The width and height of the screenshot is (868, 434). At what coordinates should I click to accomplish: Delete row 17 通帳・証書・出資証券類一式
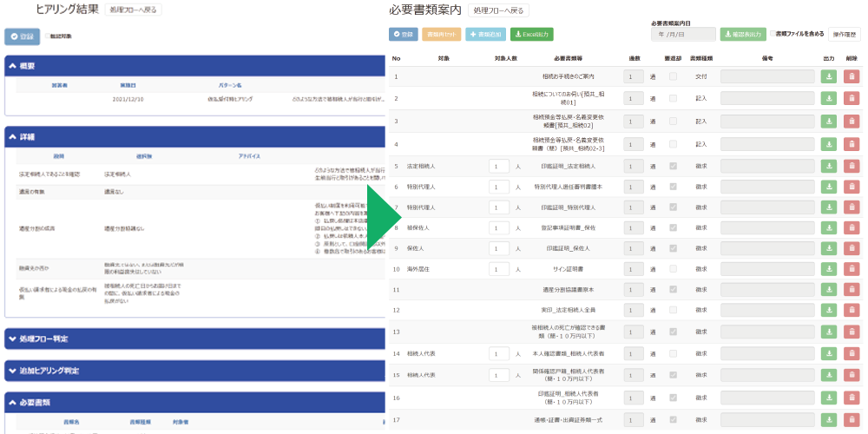852,419
